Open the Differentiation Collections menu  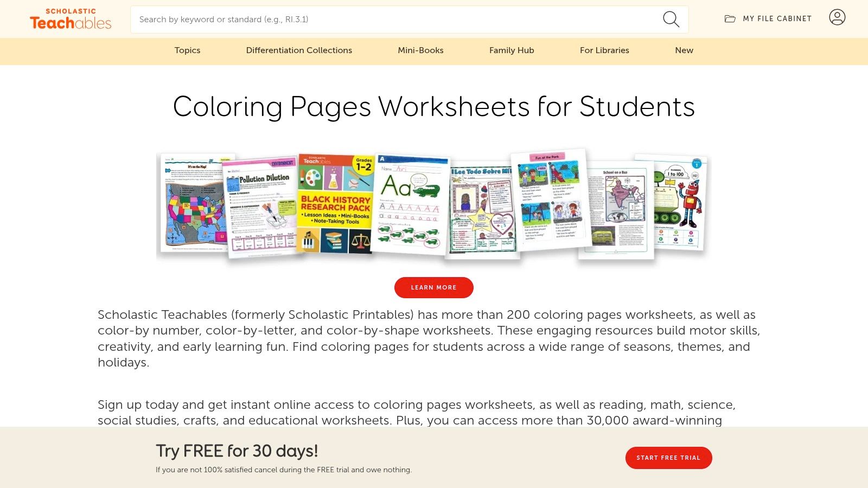coord(299,50)
